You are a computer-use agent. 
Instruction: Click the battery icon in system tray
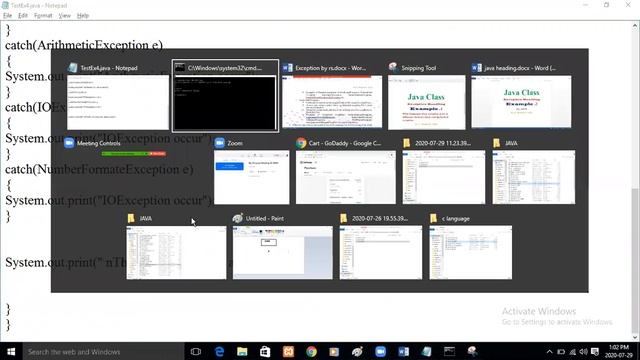(561, 351)
